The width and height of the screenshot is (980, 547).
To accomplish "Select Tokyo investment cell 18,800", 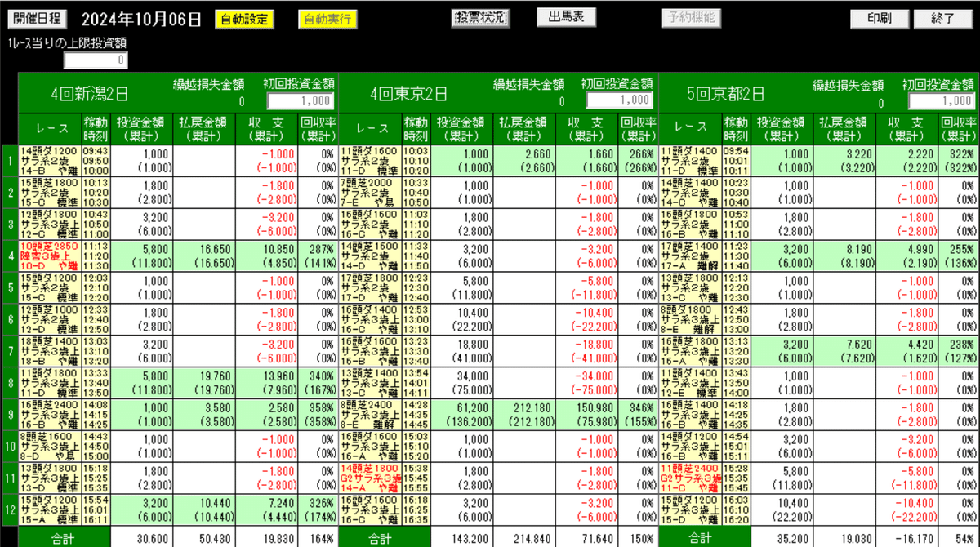I will (x=461, y=351).
